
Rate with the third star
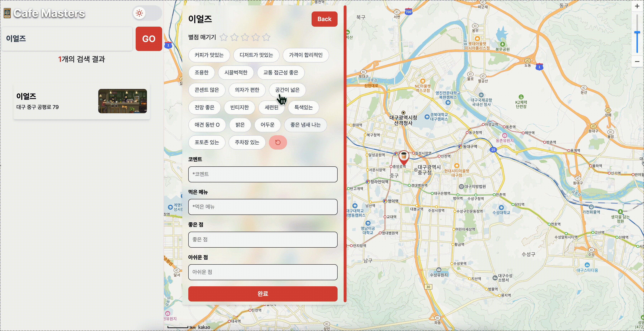coord(245,37)
